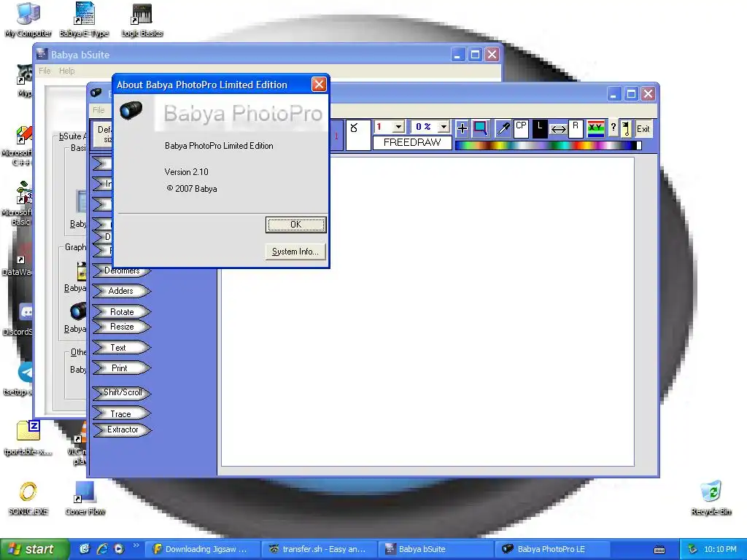
Task: Select the tportable zip file icon
Action: (28, 438)
